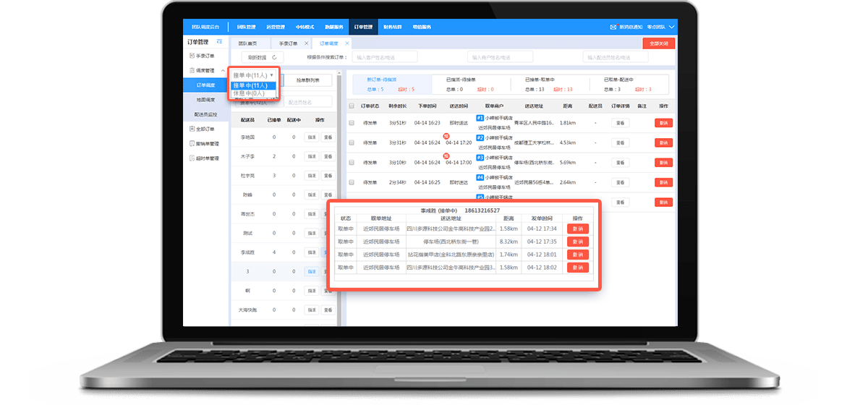Click the refresh icon on 刷新数据
The height and width of the screenshot is (405, 868).
pos(274,57)
